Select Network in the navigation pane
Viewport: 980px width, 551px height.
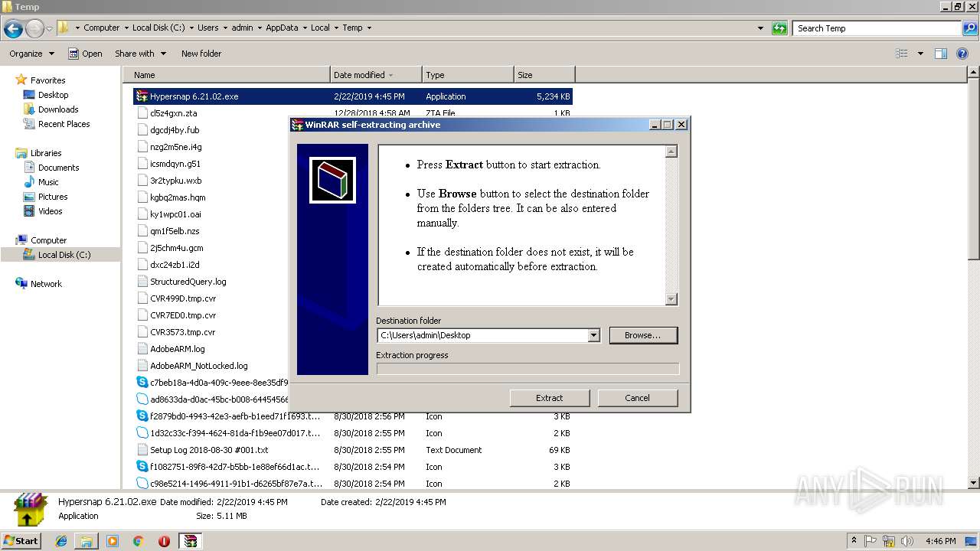pos(46,284)
